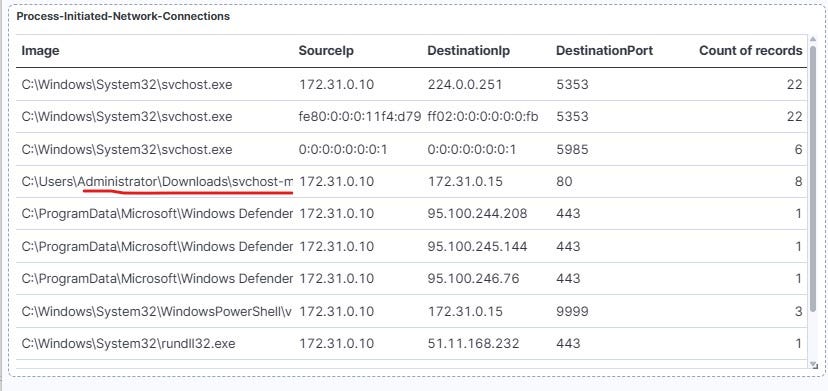
Task: Sort by Count of records header
Action: tap(750, 51)
